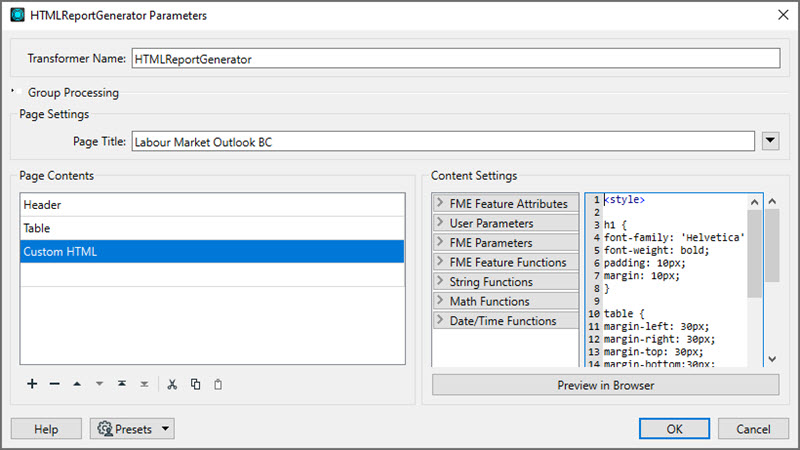The image size is (800, 450).
Task: Select the Header item in Page Contents
Action: click(212, 205)
